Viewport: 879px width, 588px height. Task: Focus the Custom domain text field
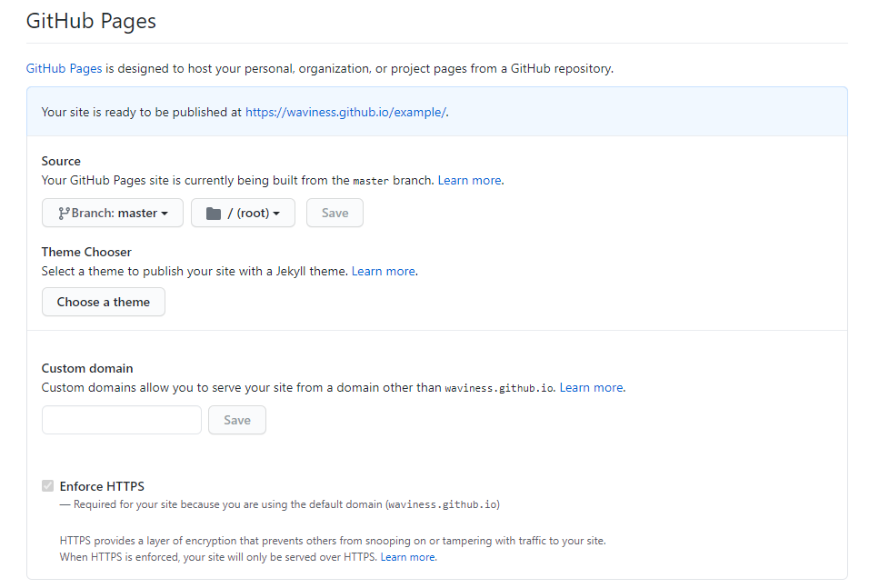point(122,420)
